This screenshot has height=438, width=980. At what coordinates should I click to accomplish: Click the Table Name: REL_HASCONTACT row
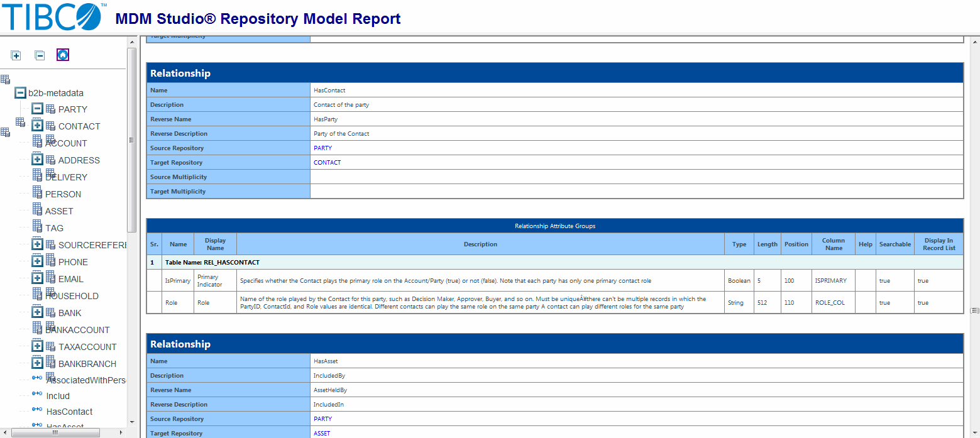[x=555, y=262]
